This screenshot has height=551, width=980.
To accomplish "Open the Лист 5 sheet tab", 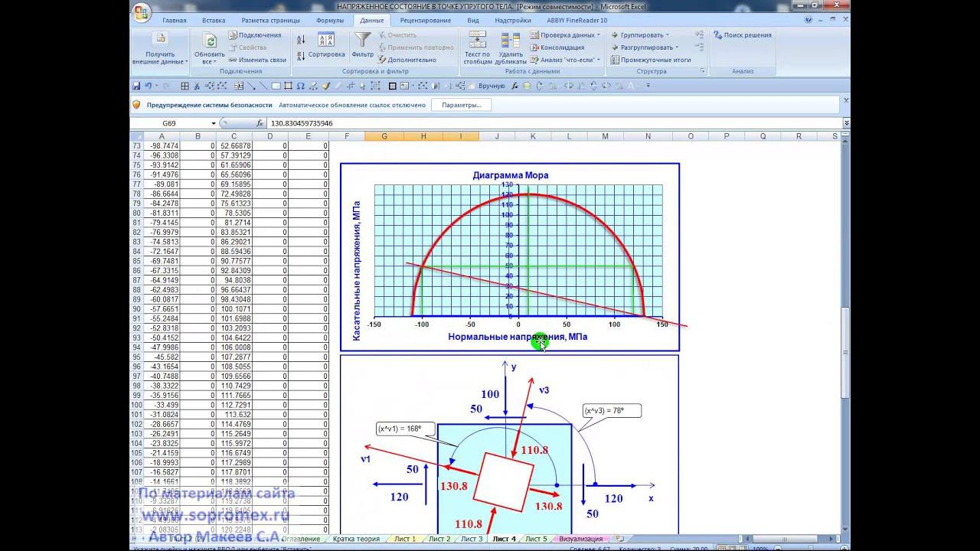I will click(x=536, y=540).
